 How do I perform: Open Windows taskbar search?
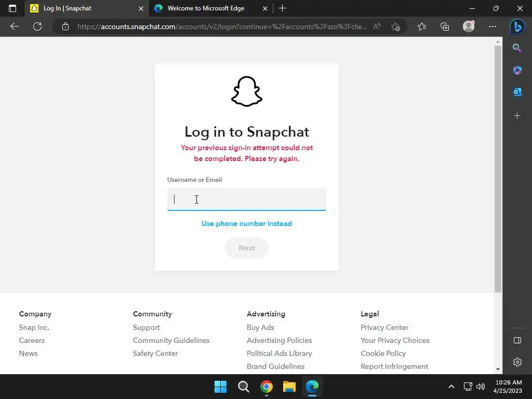coord(243,387)
